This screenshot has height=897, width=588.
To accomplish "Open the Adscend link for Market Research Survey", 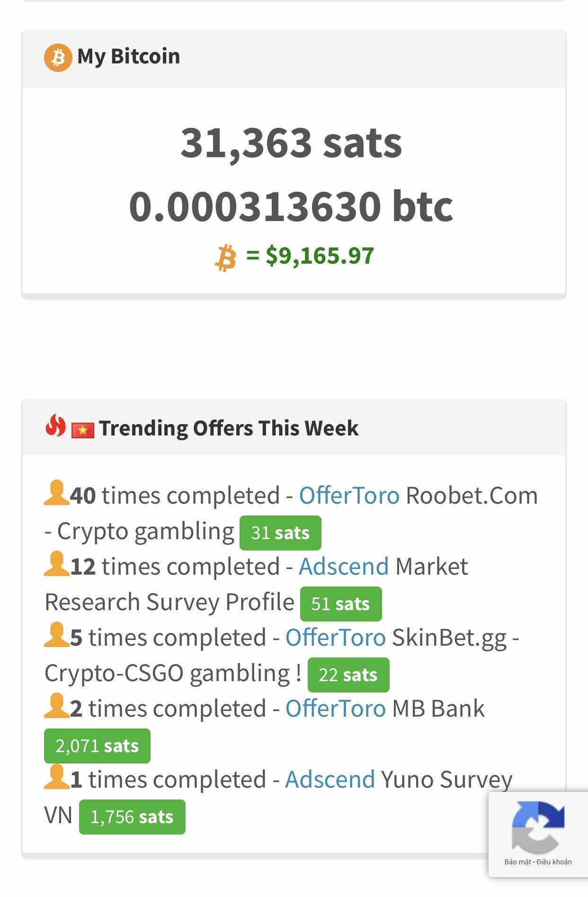I will point(344,567).
